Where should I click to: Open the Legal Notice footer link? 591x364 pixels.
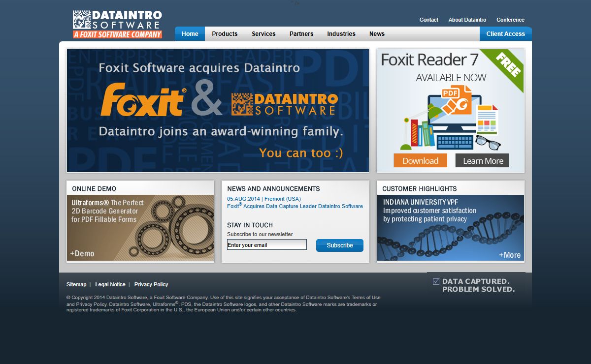click(x=110, y=284)
